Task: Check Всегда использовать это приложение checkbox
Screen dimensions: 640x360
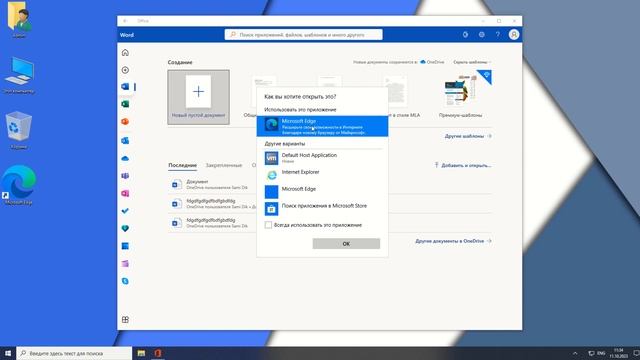Action: (x=268, y=225)
